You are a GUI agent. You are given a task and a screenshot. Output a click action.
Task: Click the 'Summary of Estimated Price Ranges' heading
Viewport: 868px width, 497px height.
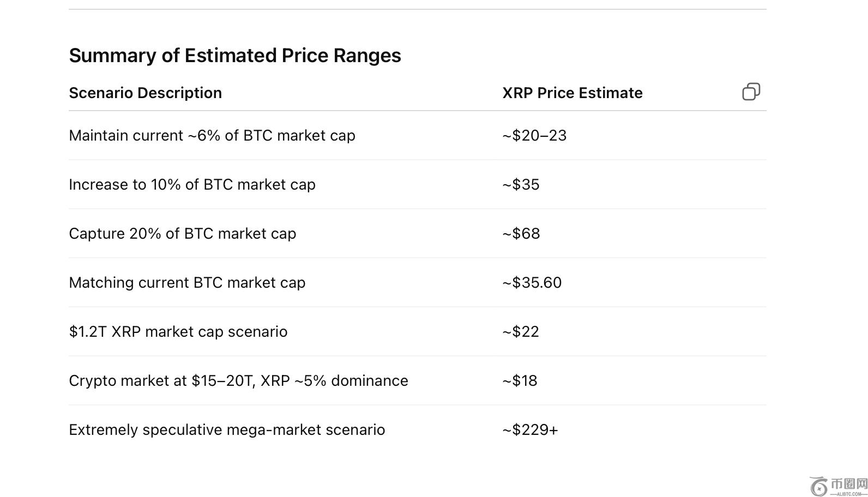pyautogui.click(x=235, y=56)
